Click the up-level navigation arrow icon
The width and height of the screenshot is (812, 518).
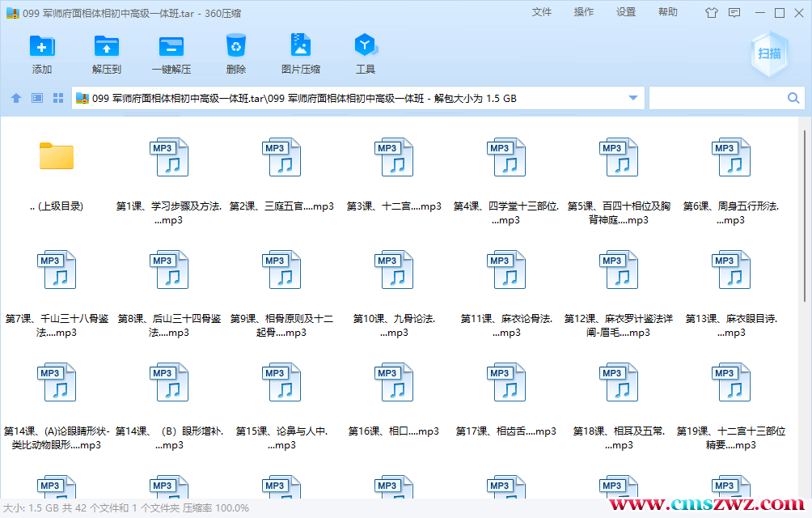[x=16, y=97]
